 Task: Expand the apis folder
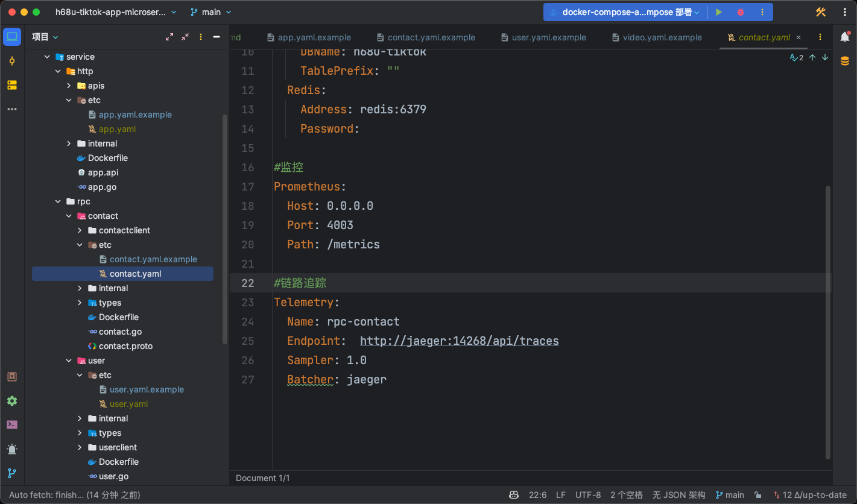pyautogui.click(x=69, y=86)
